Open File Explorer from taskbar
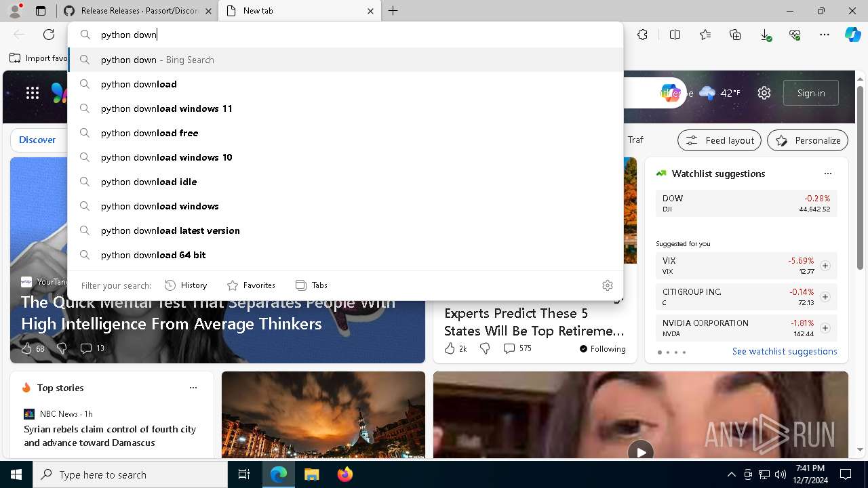 (x=311, y=474)
